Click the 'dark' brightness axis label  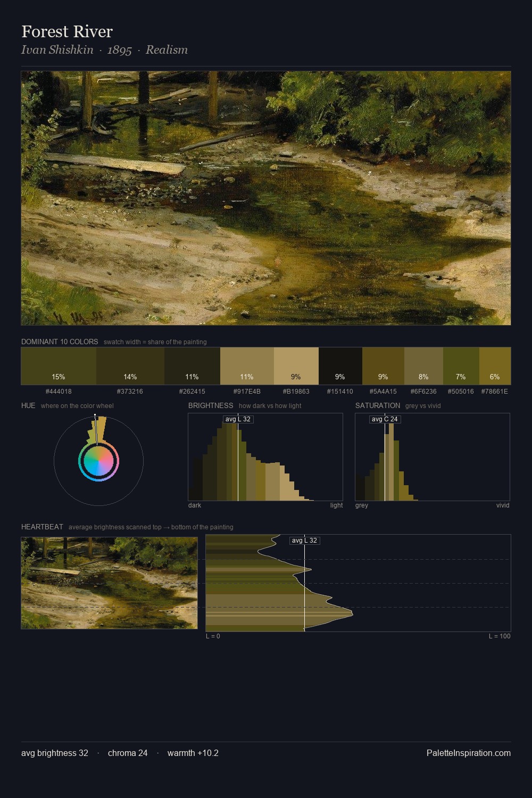(x=195, y=505)
